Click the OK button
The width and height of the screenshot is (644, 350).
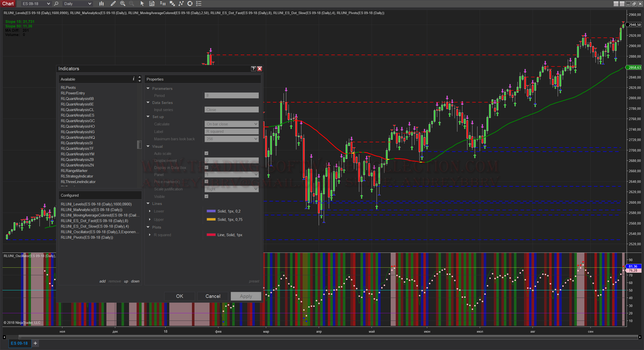point(179,296)
